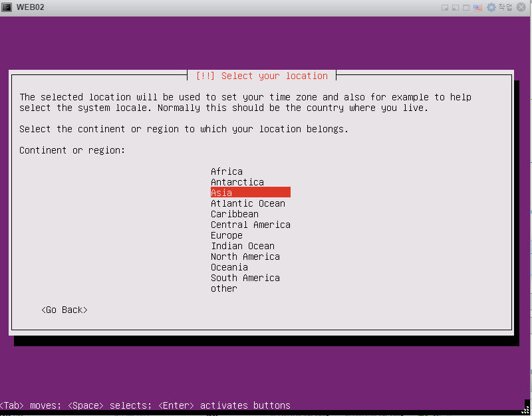Pick Atlantic Ocean in the region list

coord(247,203)
